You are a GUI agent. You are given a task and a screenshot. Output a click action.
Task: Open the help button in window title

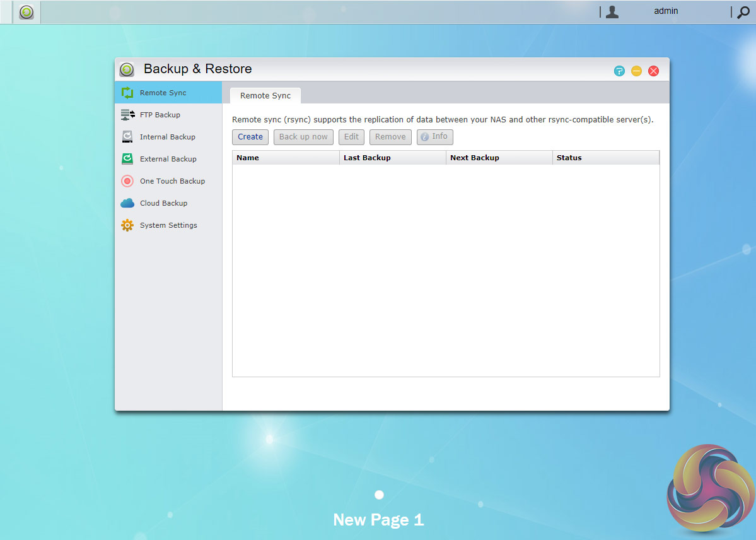tap(619, 71)
